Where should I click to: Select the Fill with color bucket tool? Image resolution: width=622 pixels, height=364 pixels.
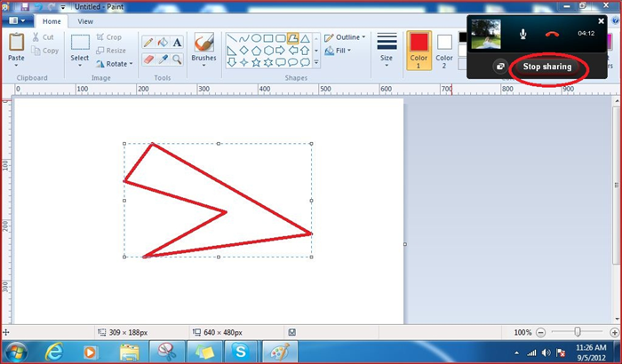[x=163, y=42]
